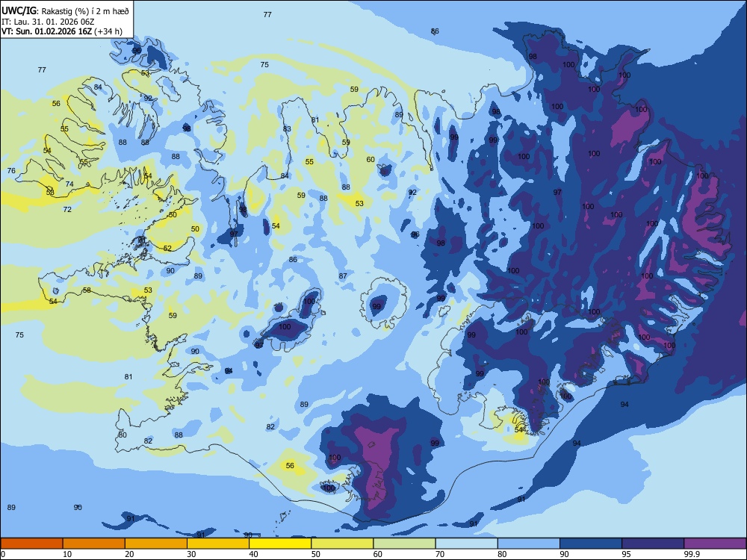
Task: Click the orange 10–20 legend swatch
Action: (x=94, y=544)
